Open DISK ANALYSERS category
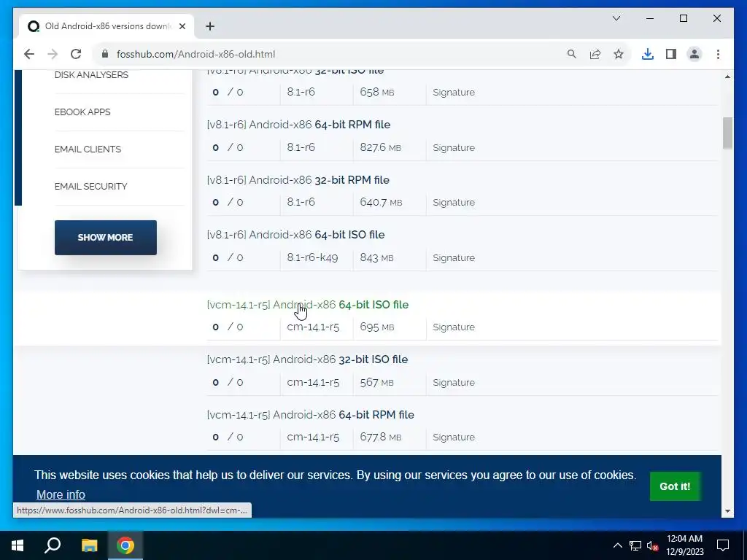Screen dimensions: 747x560 click(91, 75)
